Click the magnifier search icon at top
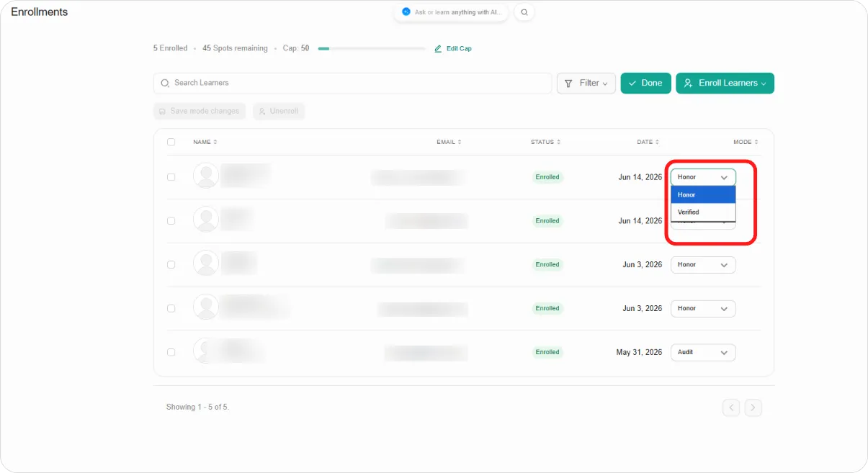The height and width of the screenshot is (473, 868). click(524, 12)
